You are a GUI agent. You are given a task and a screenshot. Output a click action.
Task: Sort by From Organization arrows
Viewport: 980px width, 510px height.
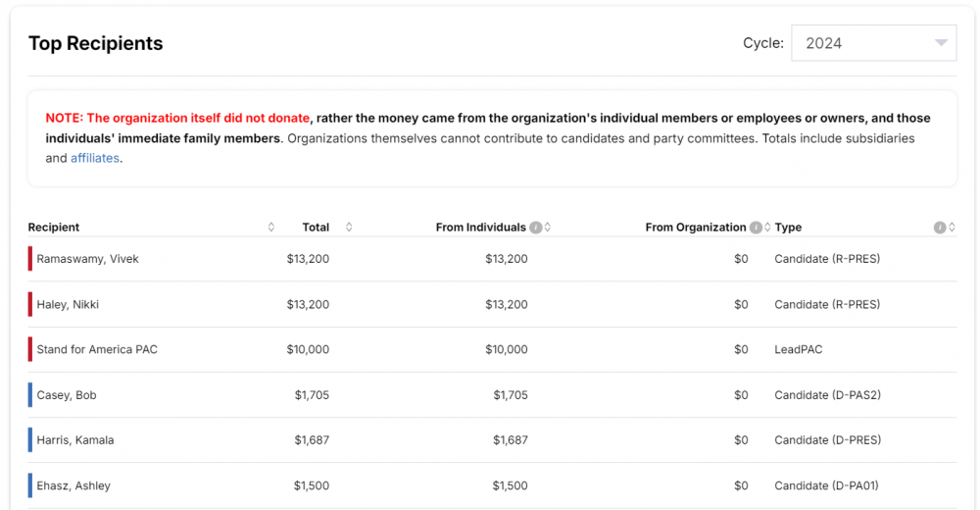(767, 228)
